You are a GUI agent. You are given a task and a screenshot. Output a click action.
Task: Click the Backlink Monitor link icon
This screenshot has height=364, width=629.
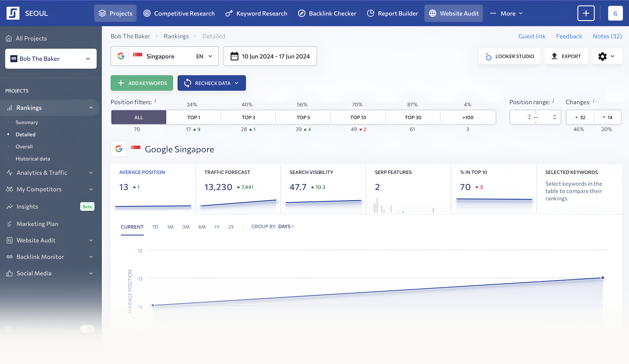pos(10,257)
